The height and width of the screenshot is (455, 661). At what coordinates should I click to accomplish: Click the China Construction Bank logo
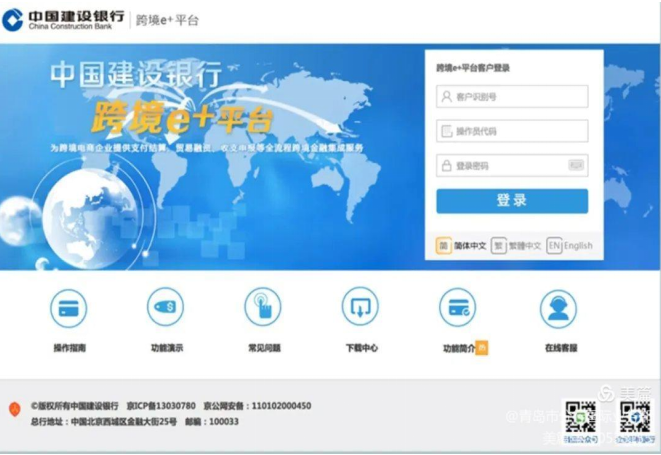click(63, 20)
